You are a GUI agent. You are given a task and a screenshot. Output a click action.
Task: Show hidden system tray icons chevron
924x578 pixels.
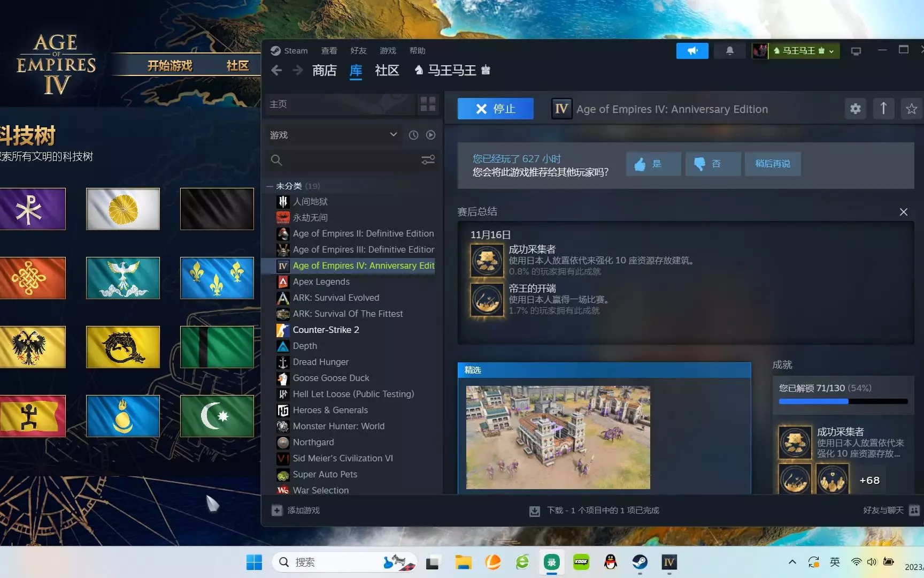coord(792,562)
